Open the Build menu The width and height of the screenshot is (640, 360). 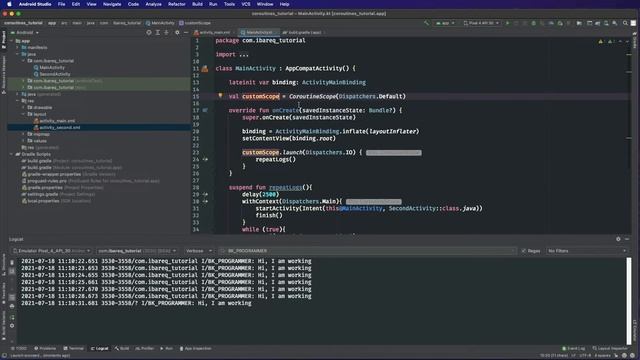[197, 4]
